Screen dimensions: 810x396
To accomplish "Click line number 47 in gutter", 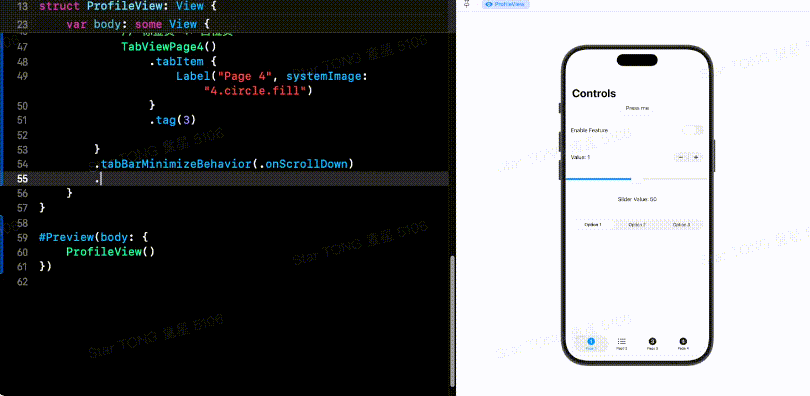I will coord(22,47).
